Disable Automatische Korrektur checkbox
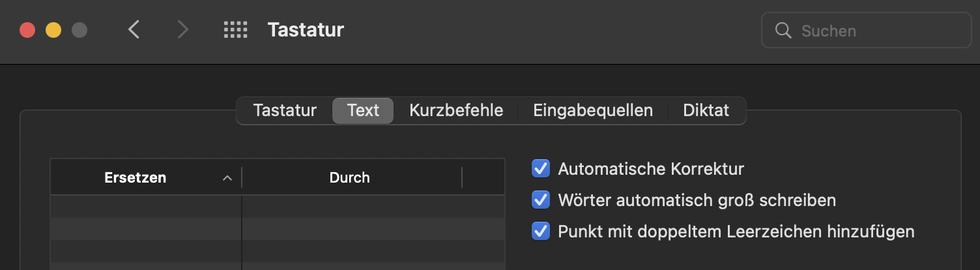 coord(541,169)
